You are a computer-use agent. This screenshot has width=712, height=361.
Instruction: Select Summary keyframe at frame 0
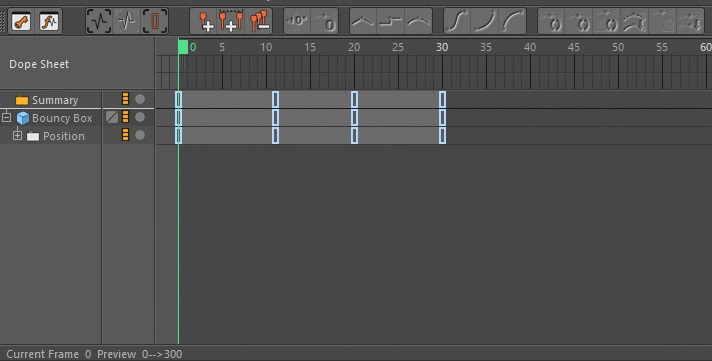pyautogui.click(x=178, y=99)
